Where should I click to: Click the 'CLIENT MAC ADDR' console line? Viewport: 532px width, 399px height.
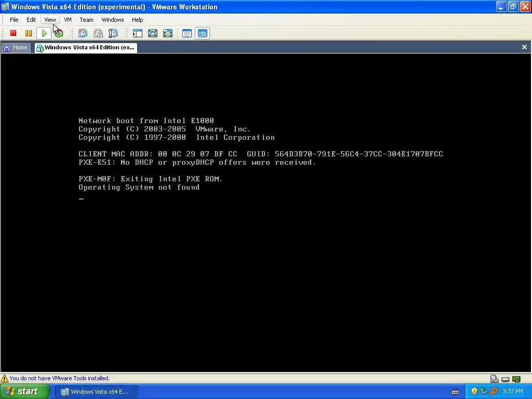pos(261,154)
